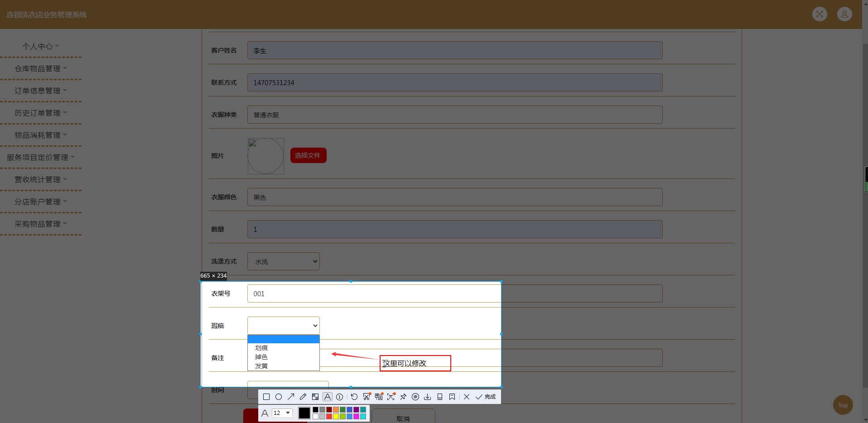Pin the screenshot to screen
868x423 pixels.
click(403, 397)
